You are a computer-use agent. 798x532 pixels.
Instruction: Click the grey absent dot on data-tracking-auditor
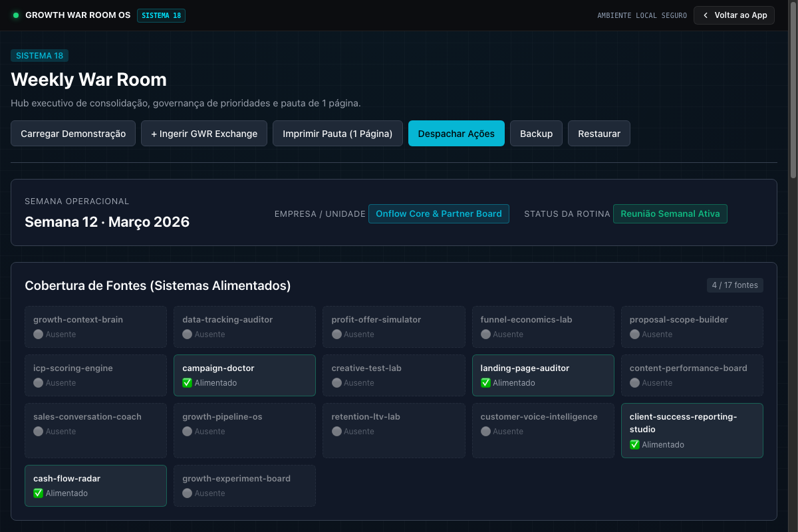coord(187,334)
